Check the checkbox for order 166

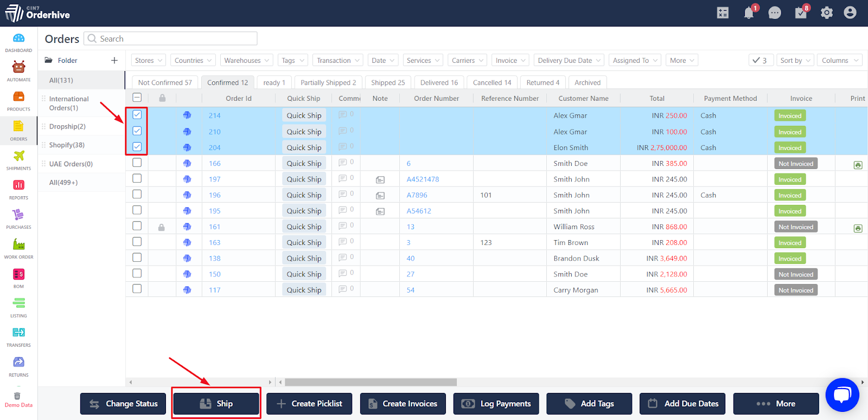(137, 163)
